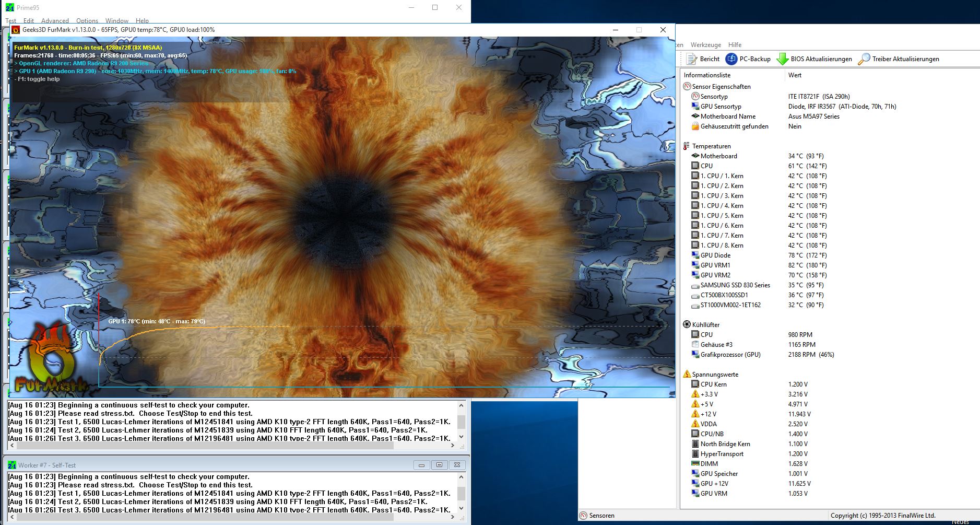Click the GPU Sensortyp row icon
980x525 pixels.
coord(695,107)
